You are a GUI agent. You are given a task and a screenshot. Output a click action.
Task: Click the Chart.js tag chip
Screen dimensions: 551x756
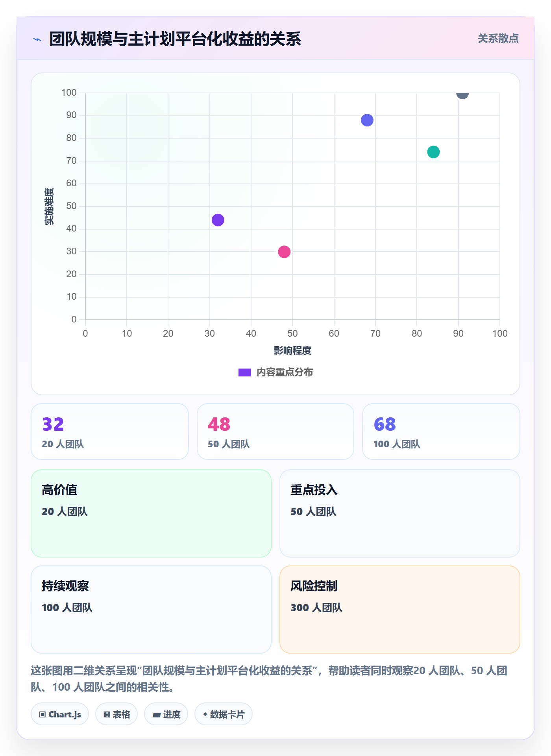click(x=60, y=714)
